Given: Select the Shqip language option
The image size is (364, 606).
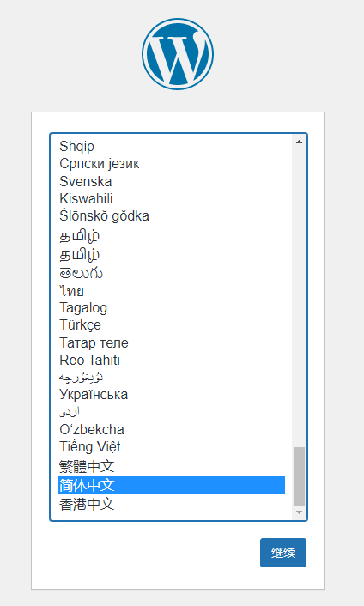Looking at the screenshot, I should point(171,146).
